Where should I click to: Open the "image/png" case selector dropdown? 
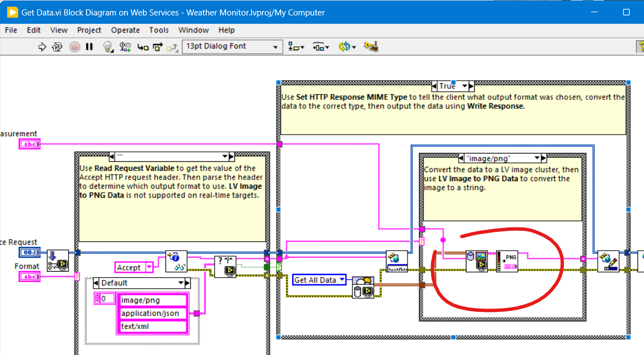click(x=536, y=158)
